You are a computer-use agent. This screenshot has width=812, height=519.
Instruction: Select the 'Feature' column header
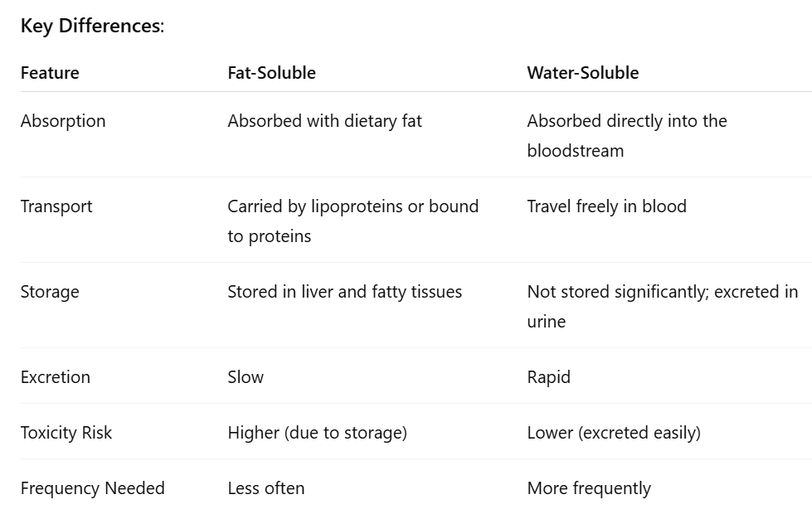[x=50, y=73]
